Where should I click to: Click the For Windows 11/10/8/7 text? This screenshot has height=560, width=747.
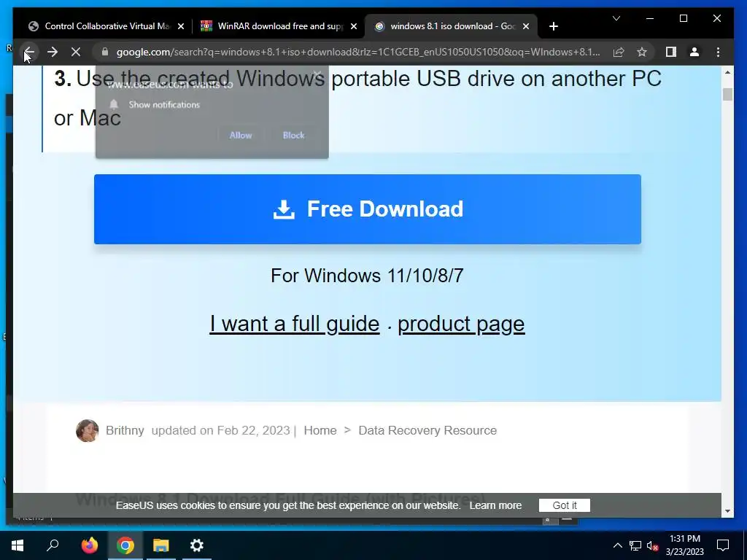[367, 276]
